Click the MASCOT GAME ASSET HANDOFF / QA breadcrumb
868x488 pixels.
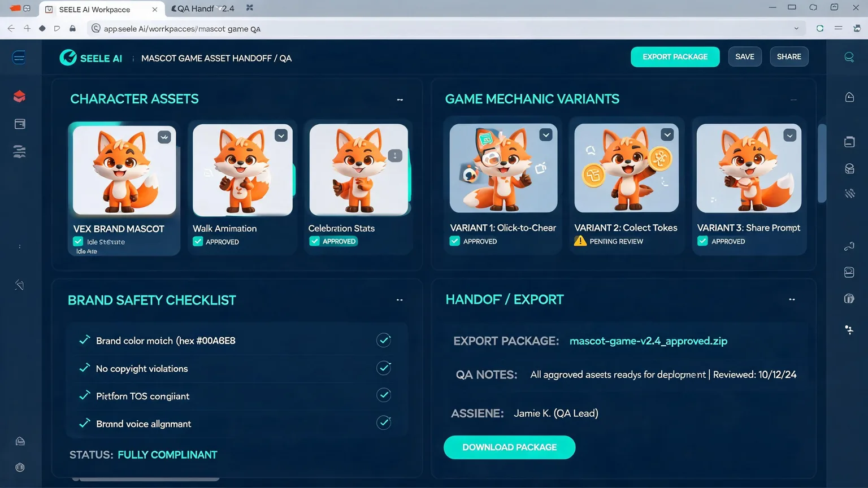point(216,58)
